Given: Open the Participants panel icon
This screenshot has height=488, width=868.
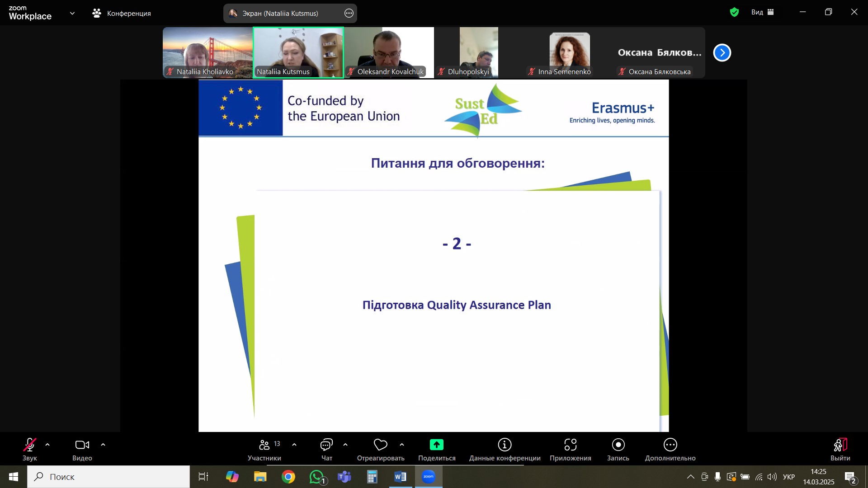Looking at the screenshot, I should point(264,445).
